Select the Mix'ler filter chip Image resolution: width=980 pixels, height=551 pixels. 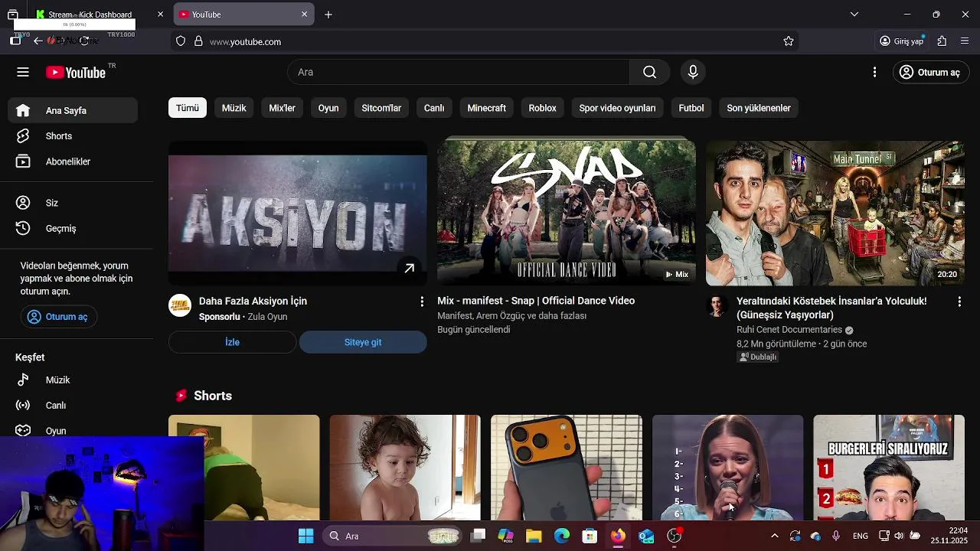[282, 108]
